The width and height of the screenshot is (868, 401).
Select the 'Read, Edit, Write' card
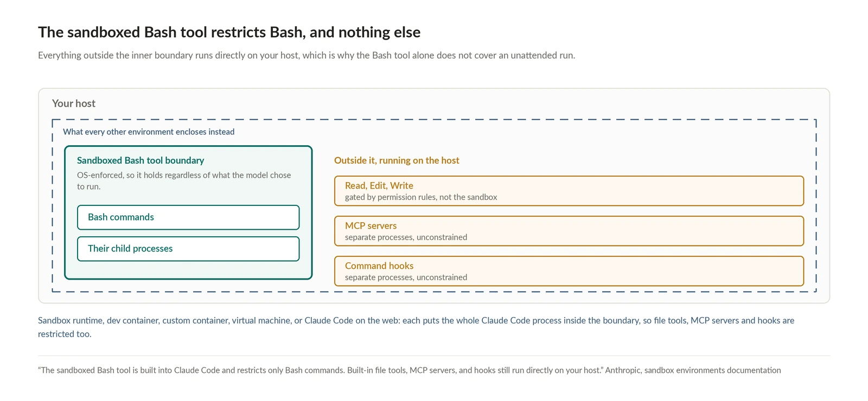(569, 191)
